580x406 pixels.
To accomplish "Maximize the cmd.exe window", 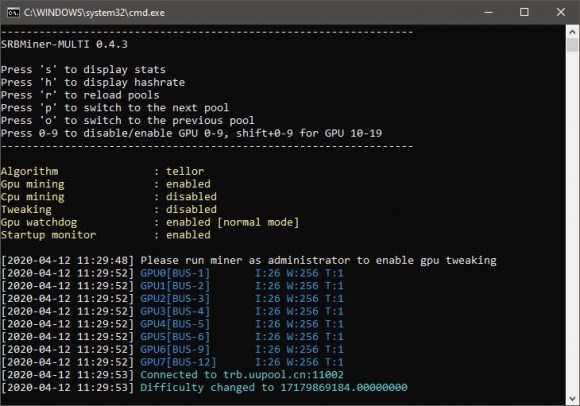I will pyautogui.click(x=524, y=12).
